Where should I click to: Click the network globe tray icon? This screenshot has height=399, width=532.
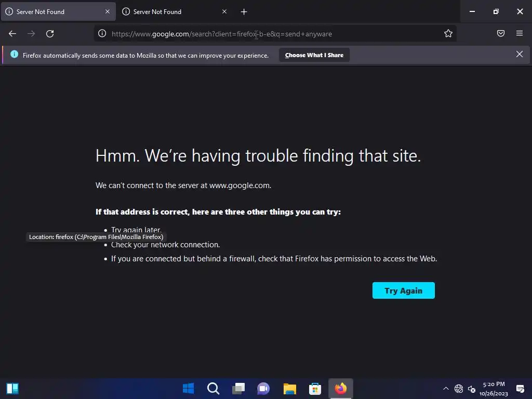[x=459, y=389]
